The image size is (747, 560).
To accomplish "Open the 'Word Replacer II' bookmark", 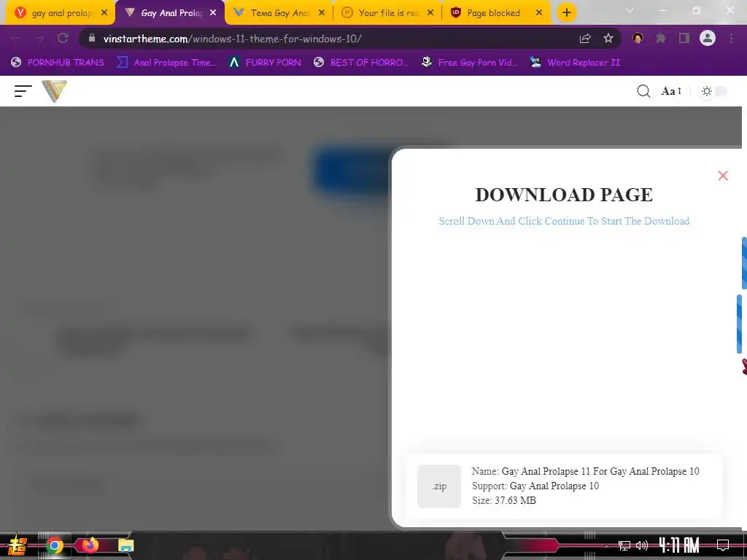I will (x=575, y=63).
